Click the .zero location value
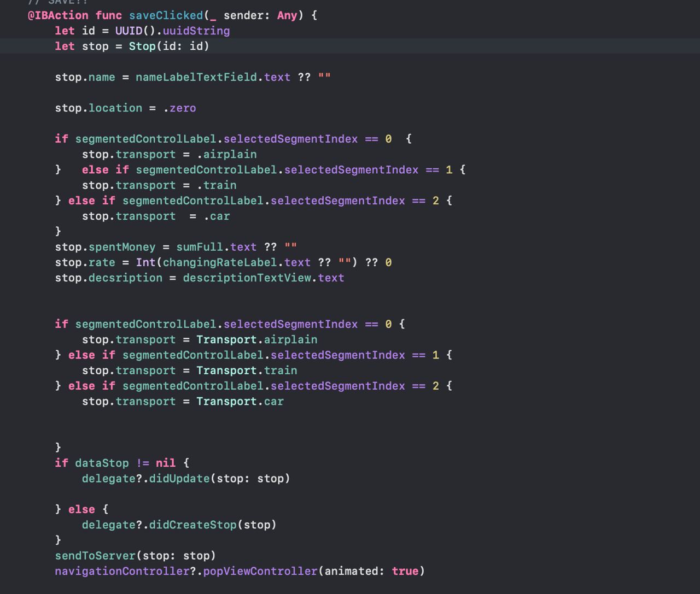This screenshot has height=594, width=700. tap(179, 108)
